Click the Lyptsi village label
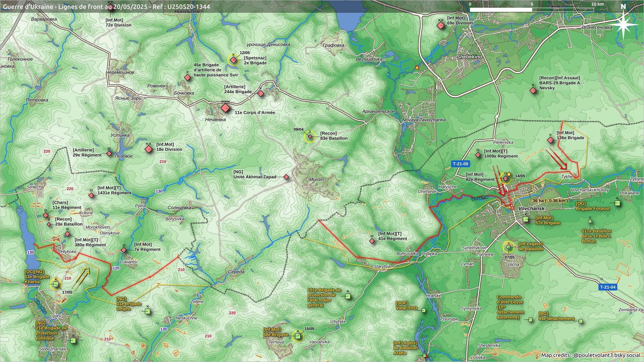Viewport: 644px width, 362px height. coord(56,316)
